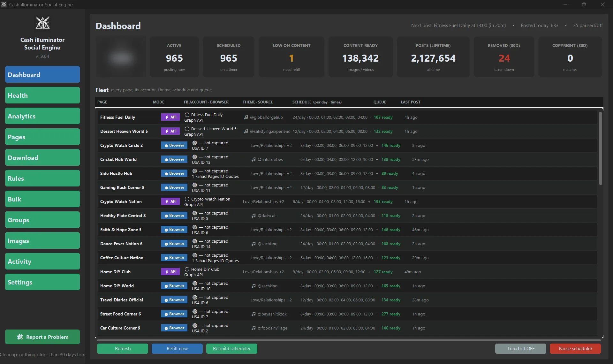Image resolution: width=613 pixels, height=364 pixels.
Task: Click the music note icon beside @bayashi.tiktok
Action: (x=254, y=314)
